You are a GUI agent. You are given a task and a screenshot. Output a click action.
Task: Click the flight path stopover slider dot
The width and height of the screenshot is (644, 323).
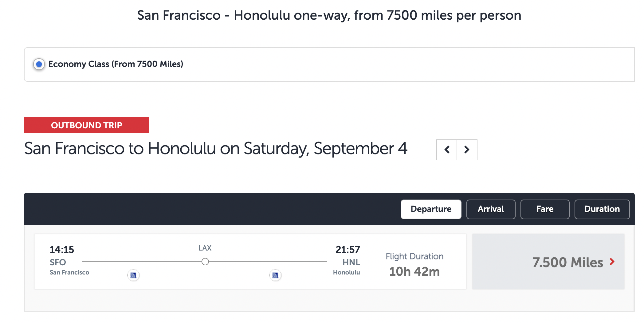(x=205, y=262)
